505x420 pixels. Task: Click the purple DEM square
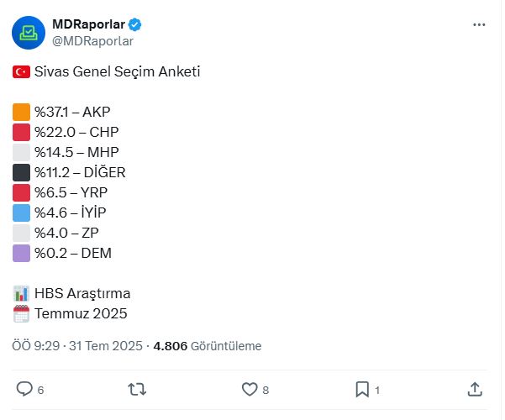pos(21,253)
